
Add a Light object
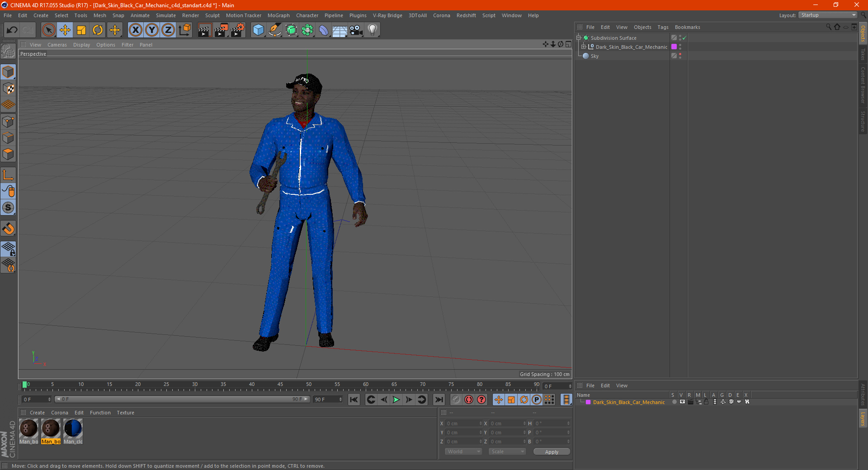point(373,30)
